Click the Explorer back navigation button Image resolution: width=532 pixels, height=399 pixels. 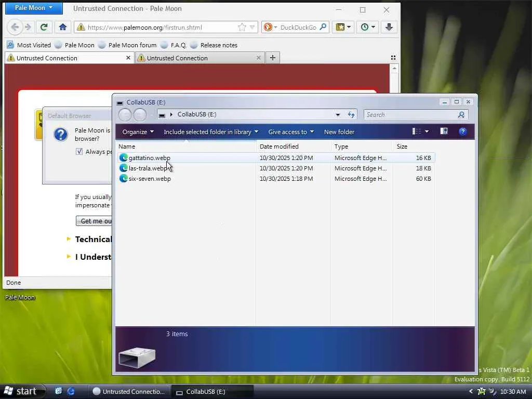click(125, 115)
